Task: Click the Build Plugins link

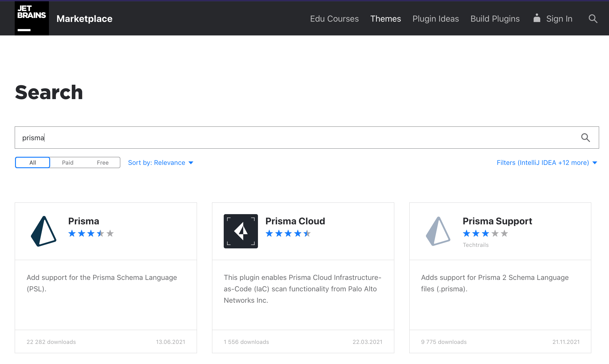Action: 495,19
